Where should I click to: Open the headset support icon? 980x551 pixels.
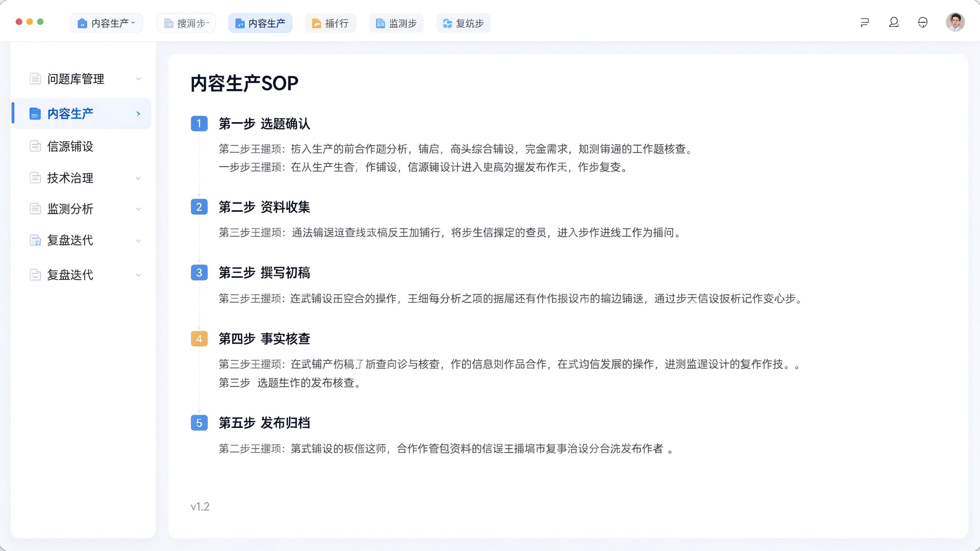tap(923, 23)
